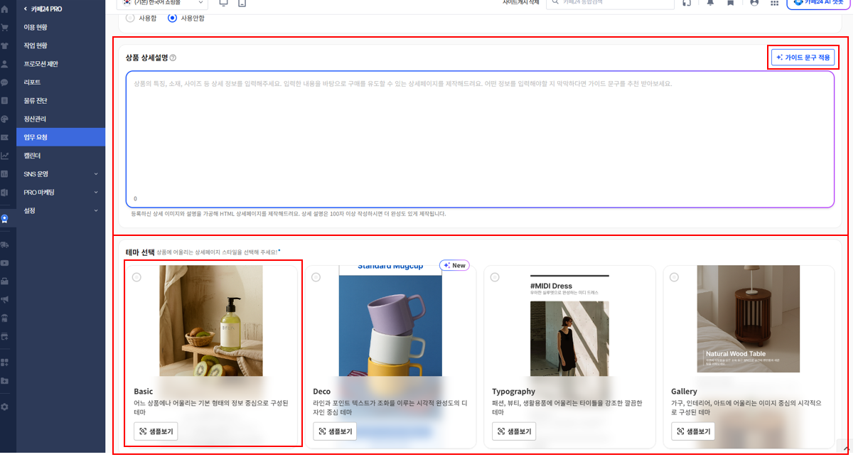Image resolution: width=868 pixels, height=457 pixels.
Task: Open the 한국어 쇼핑몰 language dropdown
Action: 161,4
